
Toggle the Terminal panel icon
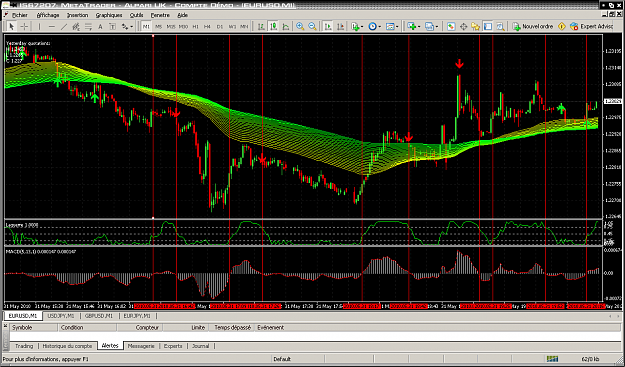point(488,27)
